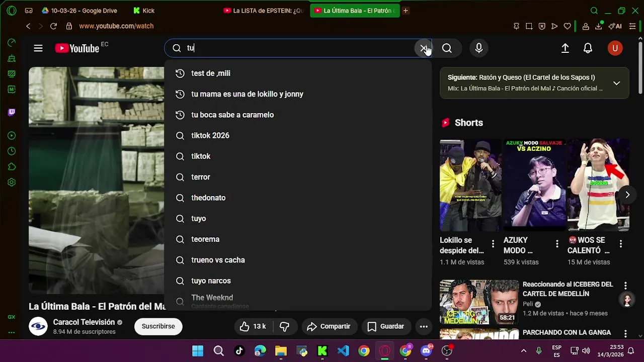The height and width of the screenshot is (362, 644).
Task: Open Caracol Televisión channel avatar
Action: [38, 326]
